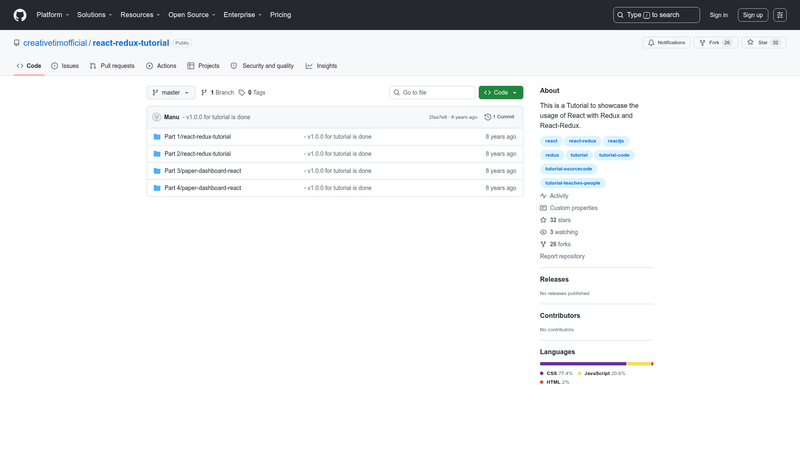Switch to the Pull requests tab
The image size is (800, 450).
click(112, 66)
